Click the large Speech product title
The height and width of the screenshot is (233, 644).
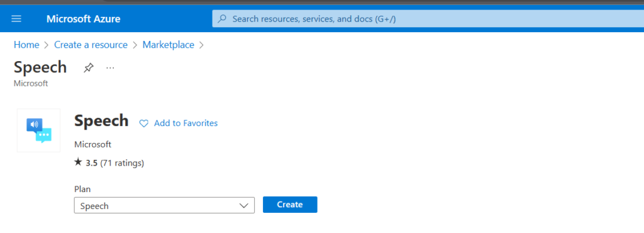pos(101,121)
